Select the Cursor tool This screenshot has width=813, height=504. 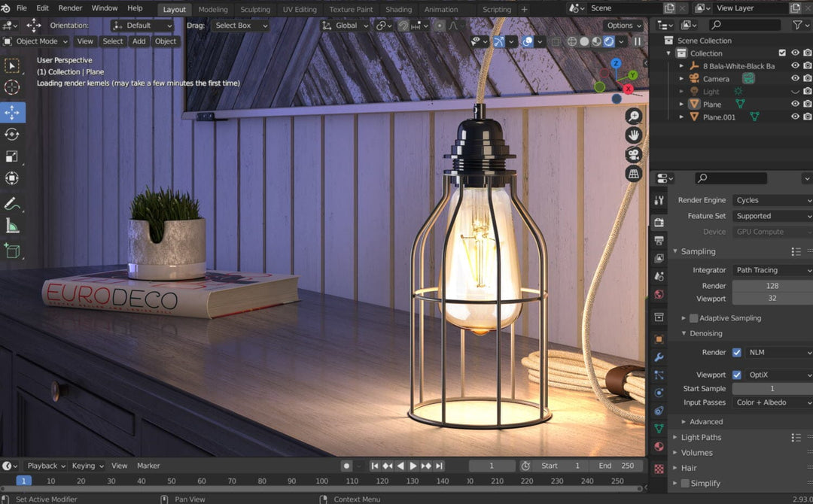click(x=11, y=87)
